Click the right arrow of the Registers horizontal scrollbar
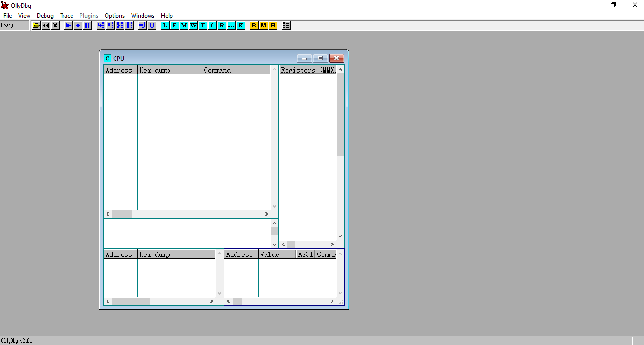 [332, 245]
